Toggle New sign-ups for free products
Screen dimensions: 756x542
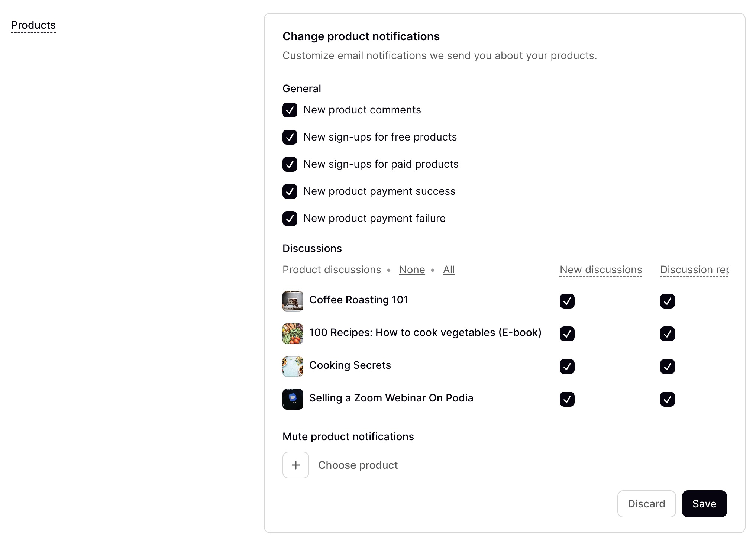coord(290,137)
